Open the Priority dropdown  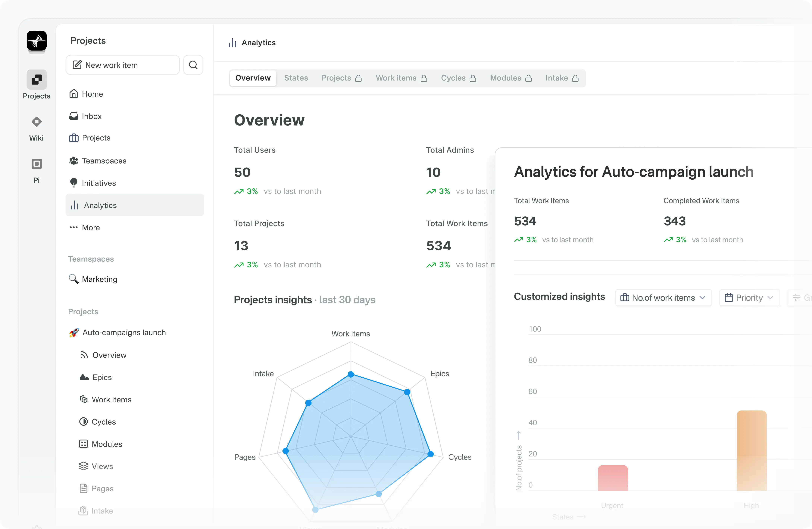749,298
